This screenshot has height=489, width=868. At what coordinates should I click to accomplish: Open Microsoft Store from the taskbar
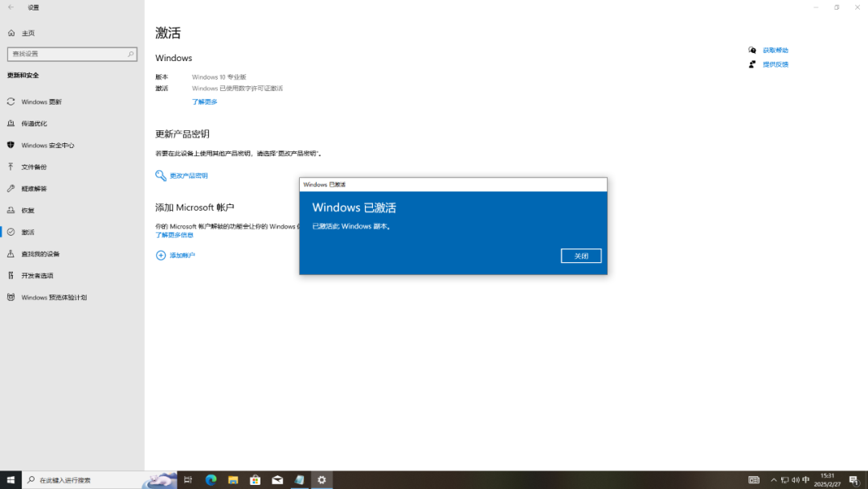click(256, 480)
